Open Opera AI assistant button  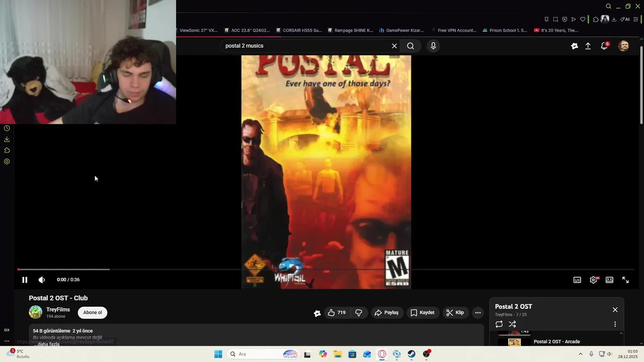(625, 19)
